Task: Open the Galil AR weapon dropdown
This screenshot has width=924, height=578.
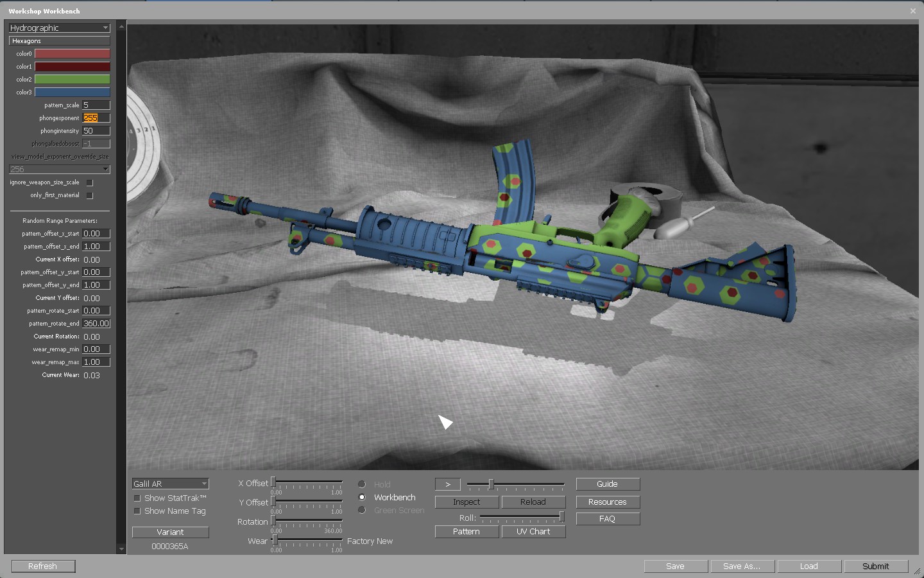Action: coord(170,484)
